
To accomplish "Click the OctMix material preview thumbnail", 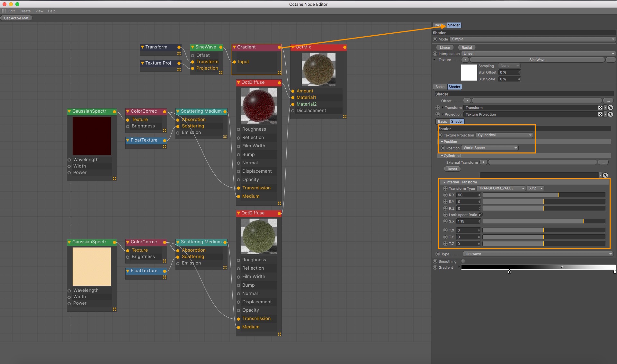I will (318, 69).
